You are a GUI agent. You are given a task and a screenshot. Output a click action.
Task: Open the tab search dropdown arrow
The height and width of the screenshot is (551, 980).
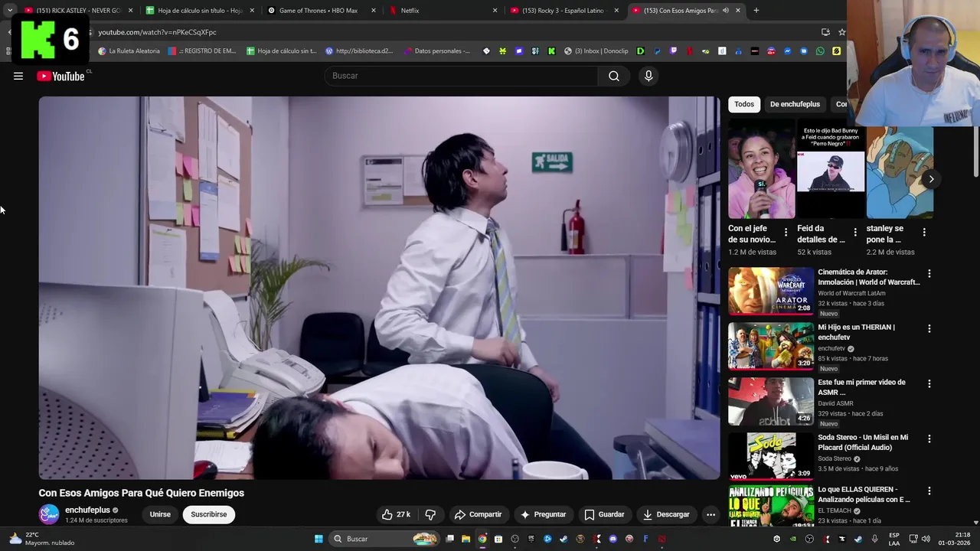(x=9, y=11)
